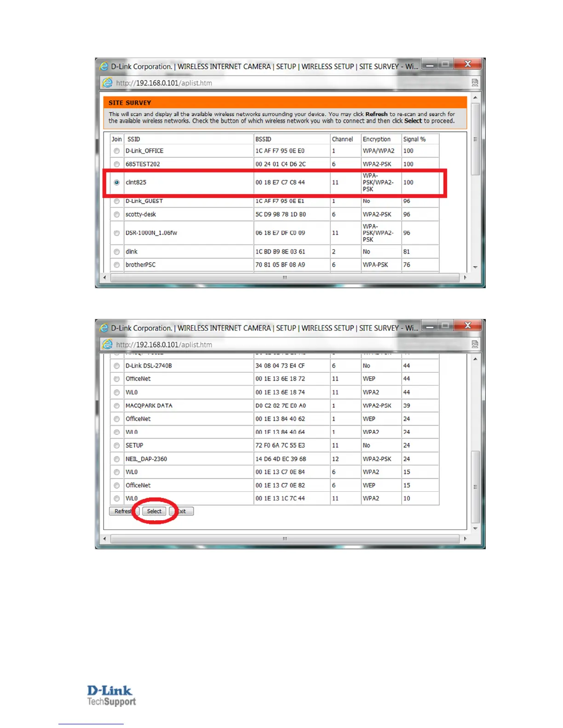This screenshot has height=728, width=563.
Task: Select the clint825 network radio button
Action: pos(117,182)
